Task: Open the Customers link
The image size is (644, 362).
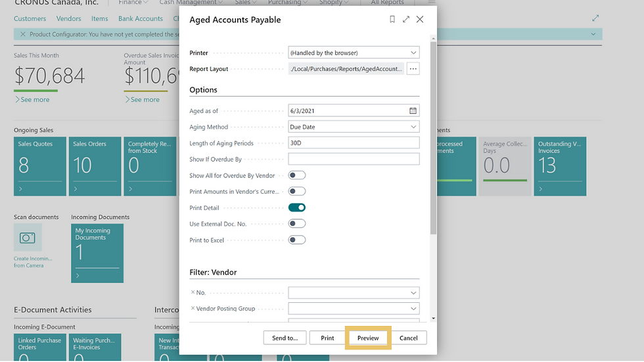Action: click(30, 18)
